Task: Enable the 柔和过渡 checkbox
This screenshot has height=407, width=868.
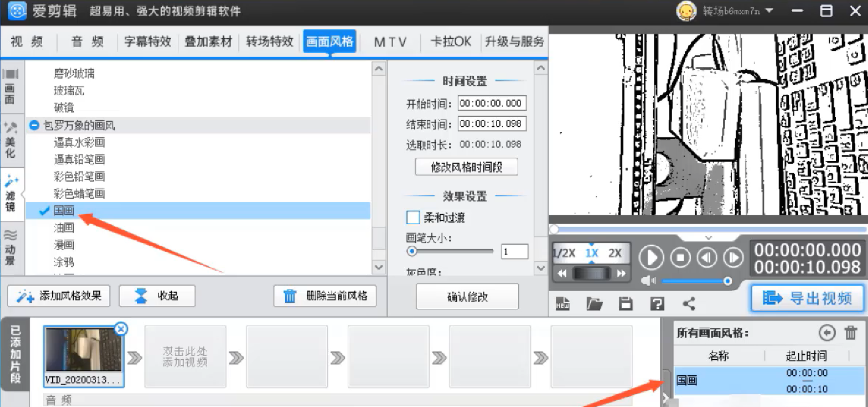Action: pos(413,217)
